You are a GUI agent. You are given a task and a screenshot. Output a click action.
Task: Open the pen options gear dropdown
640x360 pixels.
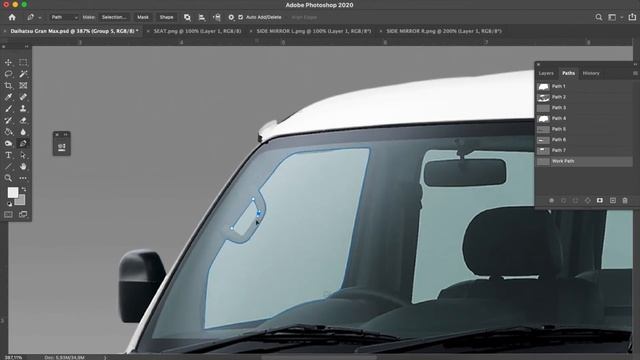point(231,17)
